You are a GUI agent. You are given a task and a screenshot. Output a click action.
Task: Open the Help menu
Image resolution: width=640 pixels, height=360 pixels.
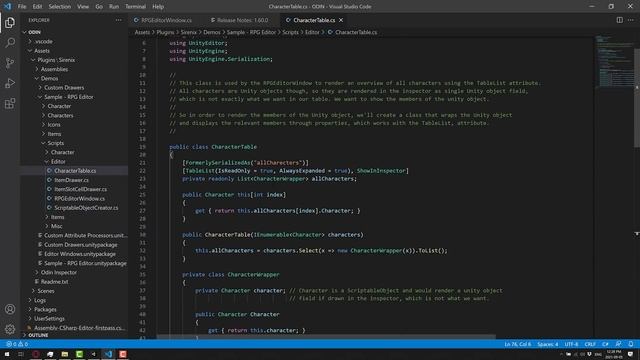[x=158, y=7]
